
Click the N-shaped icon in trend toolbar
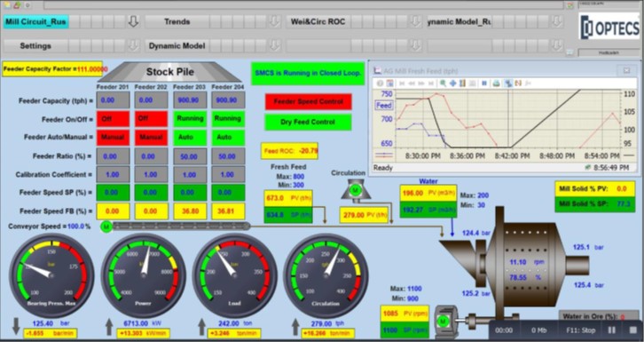click(x=518, y=83)
